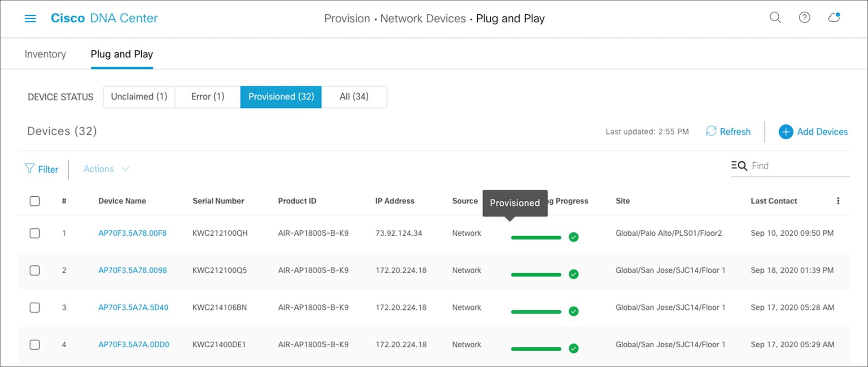Open device AP70F3.5A78.00F8 link
Viewport: 868px width, 367px height.
(x=132, y=233)
